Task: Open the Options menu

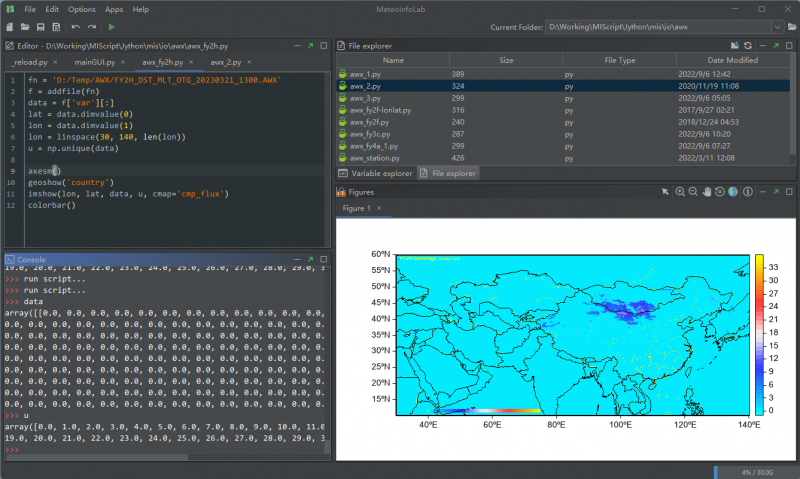Action: (x=82, y=9)
